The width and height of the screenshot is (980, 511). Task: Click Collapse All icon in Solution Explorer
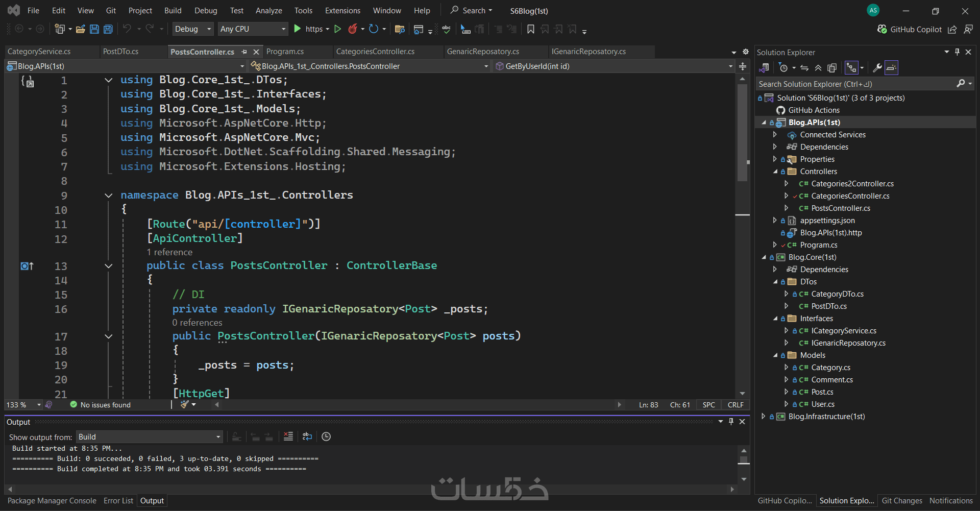click(818, 68)
